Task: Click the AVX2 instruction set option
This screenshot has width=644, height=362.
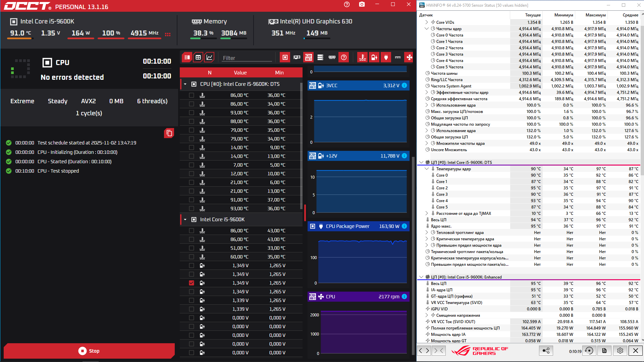Action: (88, 101)
